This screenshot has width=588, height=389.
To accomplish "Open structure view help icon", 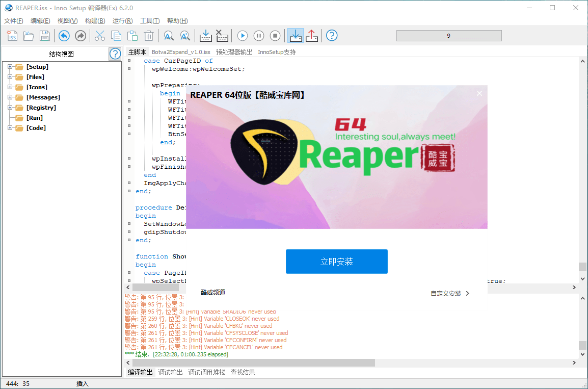I will coord(115,54).
